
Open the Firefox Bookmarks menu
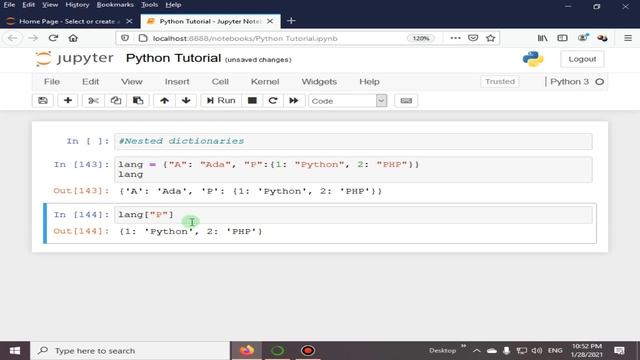click(115, 5)
